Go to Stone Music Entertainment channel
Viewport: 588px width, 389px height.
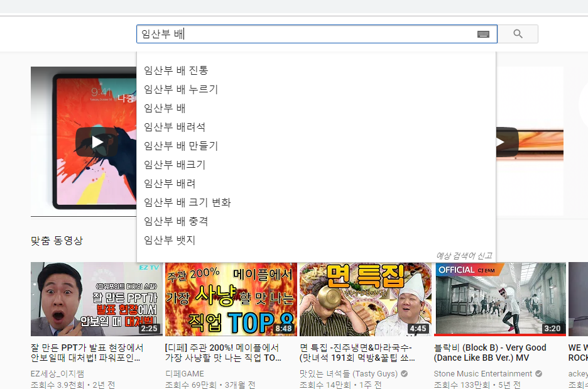[483, 373]
